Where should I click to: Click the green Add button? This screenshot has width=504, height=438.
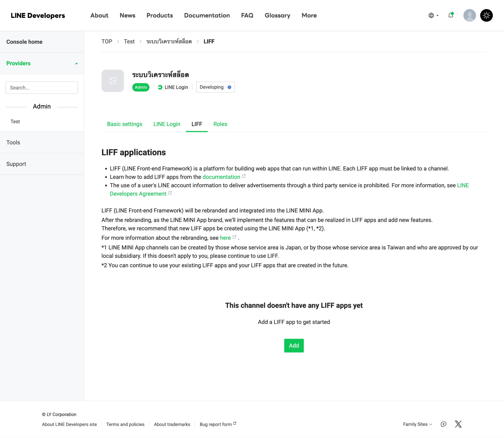point(294,346)
